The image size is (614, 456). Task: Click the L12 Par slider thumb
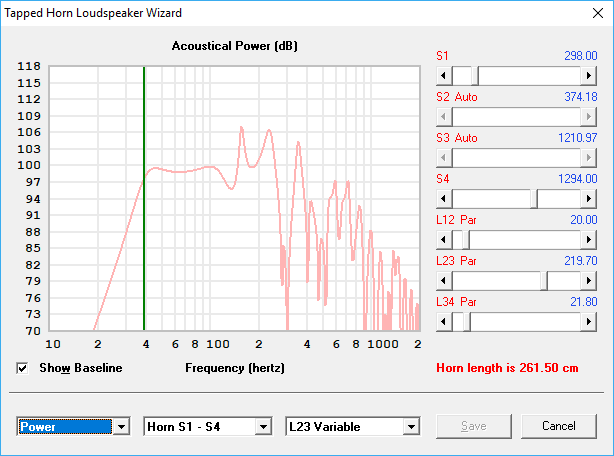click(x=466, y=240)
